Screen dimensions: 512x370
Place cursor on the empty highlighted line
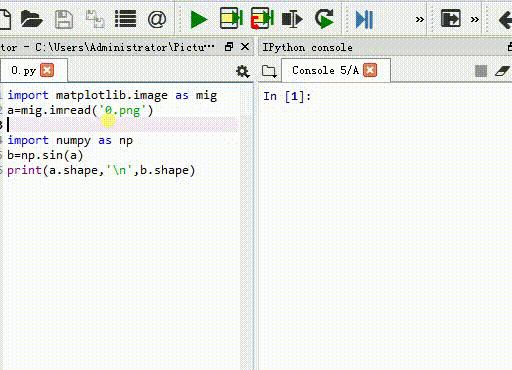pyautogui.click(x=122, y=125)
